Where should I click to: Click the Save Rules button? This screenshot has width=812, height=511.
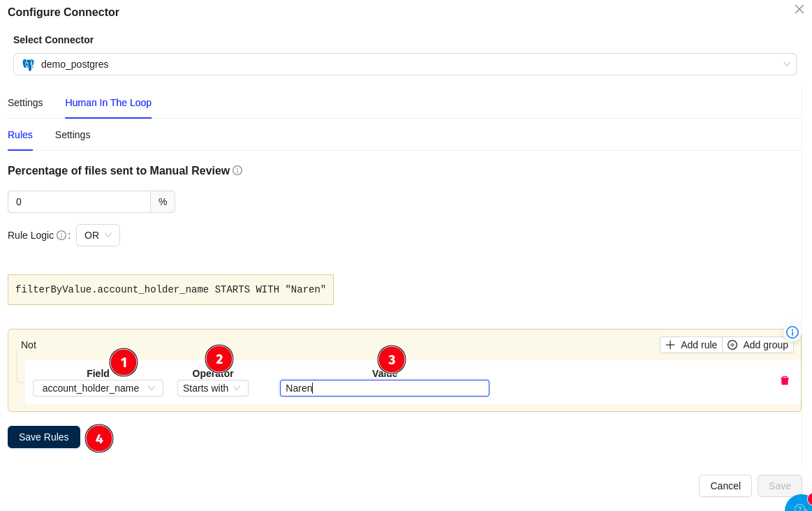[44, 437]
